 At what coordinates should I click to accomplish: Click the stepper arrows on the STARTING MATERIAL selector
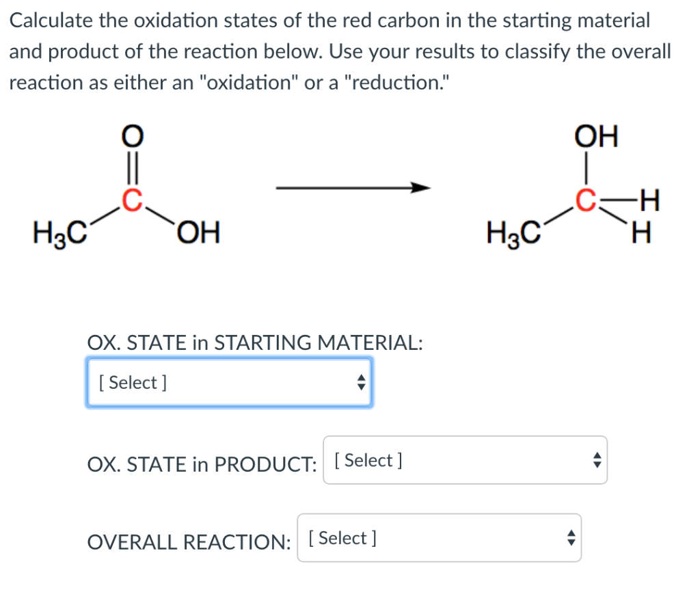(360, 382)
